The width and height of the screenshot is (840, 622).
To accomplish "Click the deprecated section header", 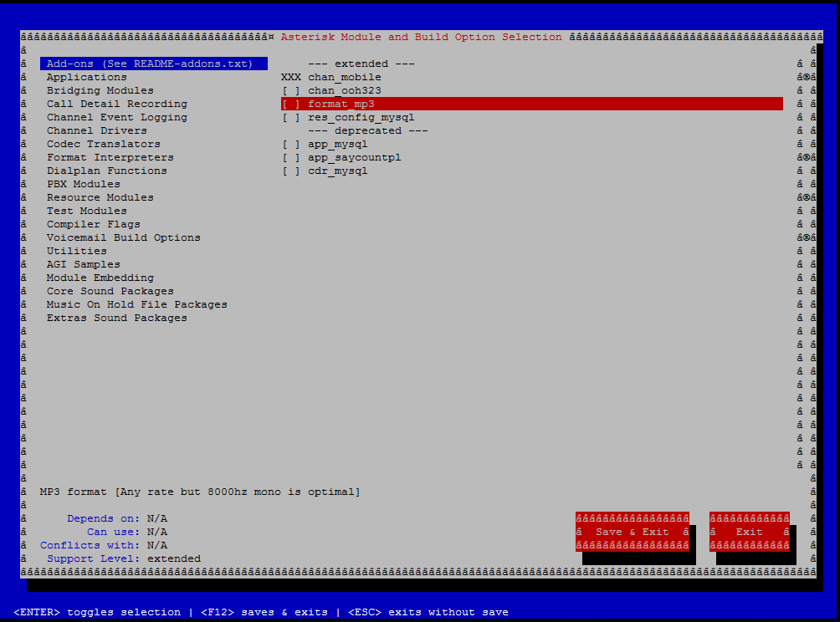I will click(368, 130).
